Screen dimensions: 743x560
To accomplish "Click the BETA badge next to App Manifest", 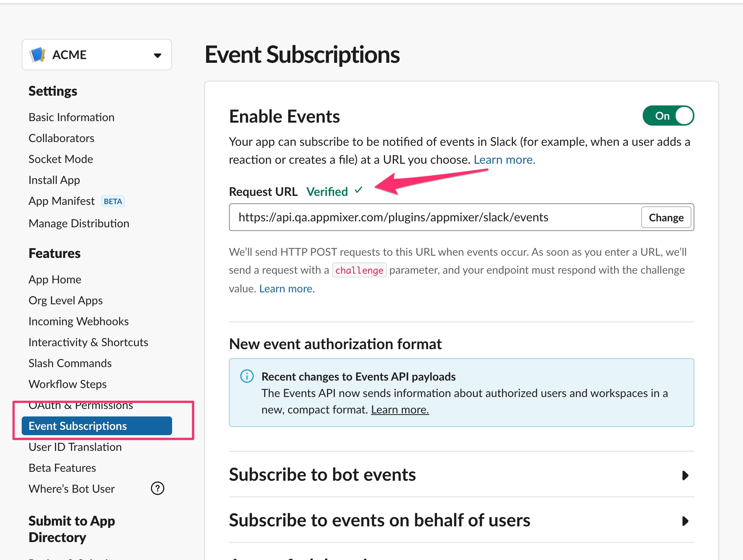I will coord(113,201).
